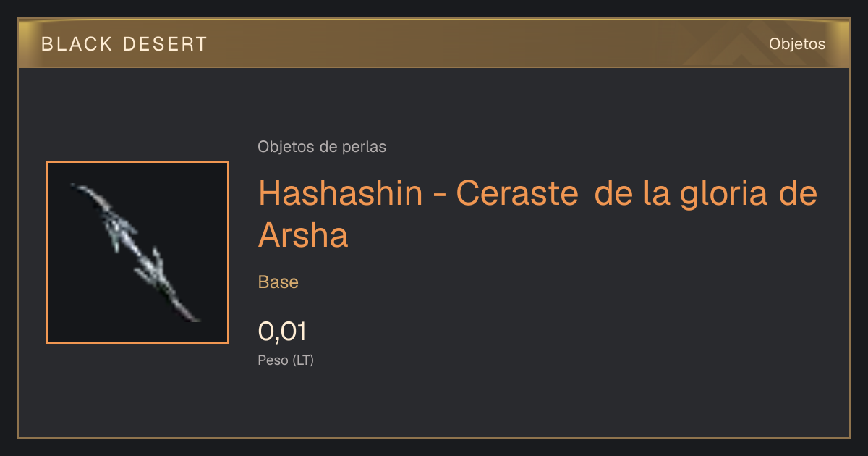Image resolution: width=868 pixels, height=456 pixels.
Task: Open the Objetos de perlas category
Action: click(x=322, y=147)
